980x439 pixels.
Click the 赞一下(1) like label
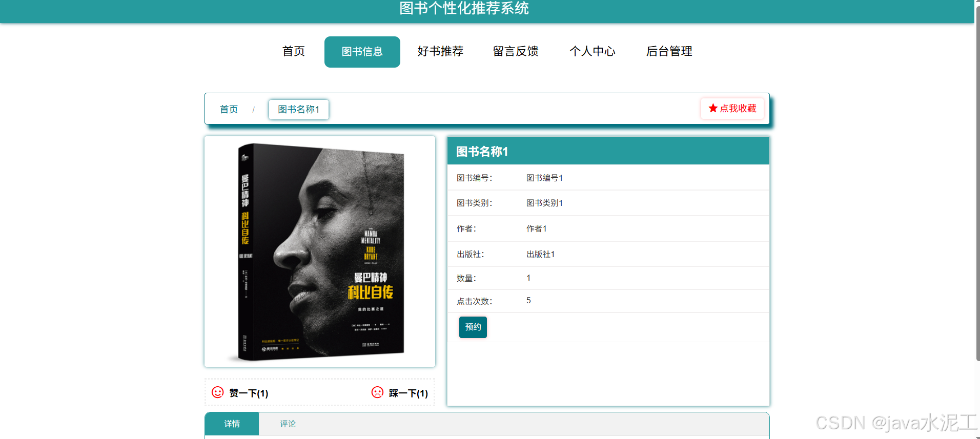pos(249,393)
